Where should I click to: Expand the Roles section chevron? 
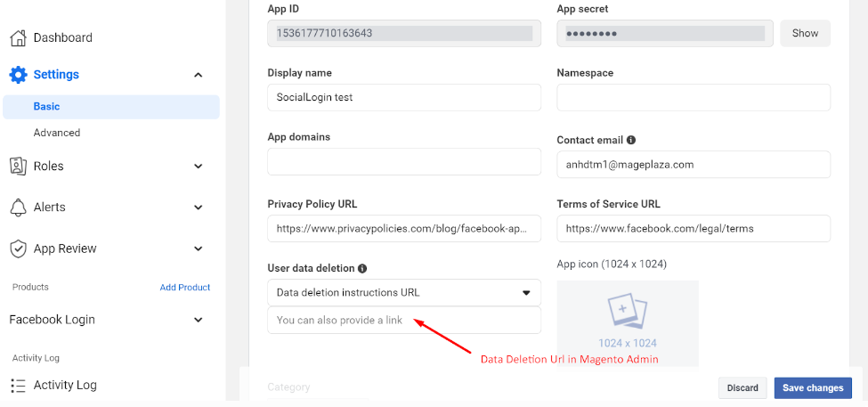tap(199, 167)
